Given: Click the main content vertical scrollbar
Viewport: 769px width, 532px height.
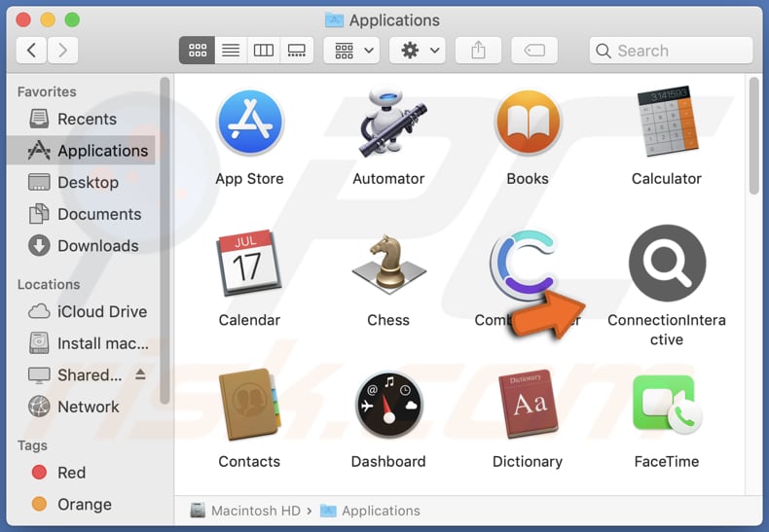Looking at the screenshot, I should coord(754,136).
